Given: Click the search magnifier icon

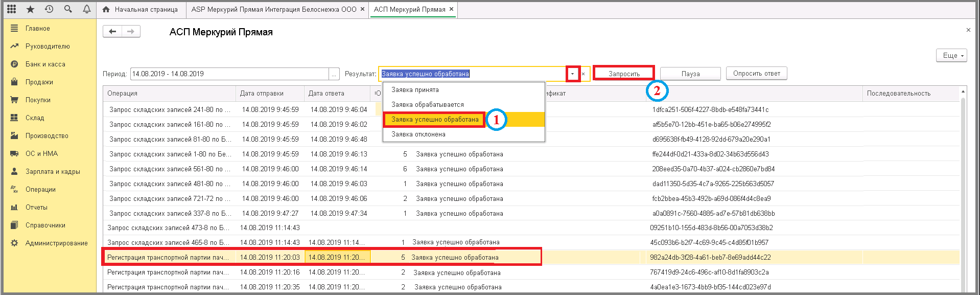Looking at the screenshot, I should (x=68, y=9).
